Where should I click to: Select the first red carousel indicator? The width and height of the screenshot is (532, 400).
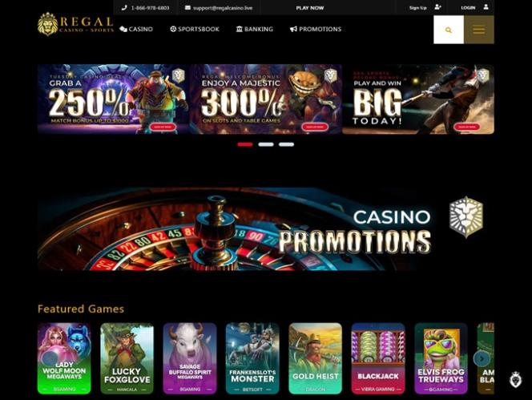[x=245, y=144]
